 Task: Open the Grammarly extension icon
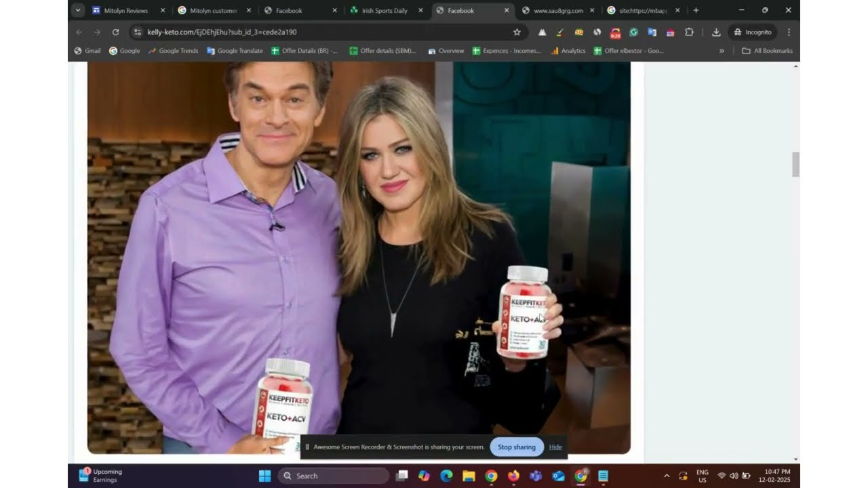coord(633,32)
